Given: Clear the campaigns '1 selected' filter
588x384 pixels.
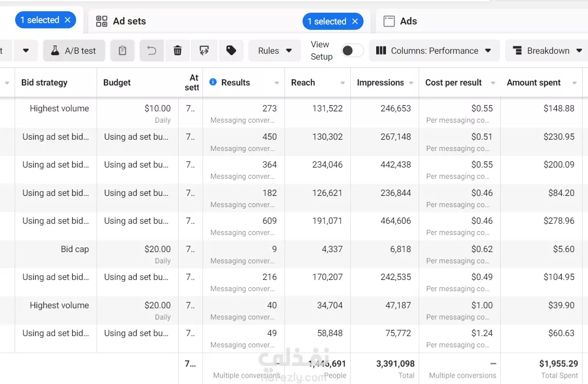Looking at the screenshot, I should (67, 20).
